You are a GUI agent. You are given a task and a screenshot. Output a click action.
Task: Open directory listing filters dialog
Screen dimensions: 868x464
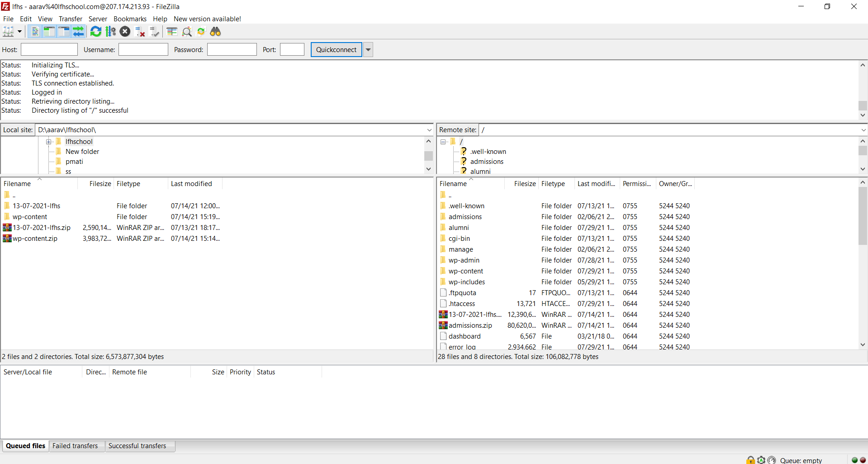(x=172, y=32)
